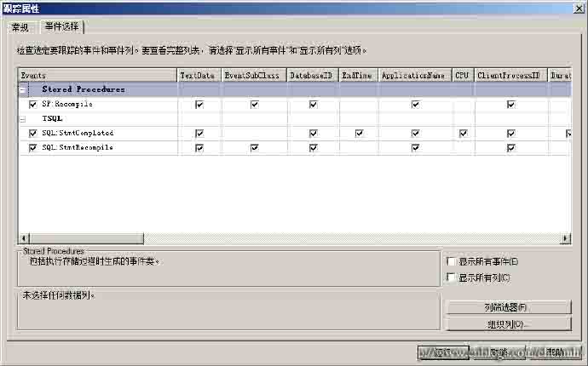The image size is (588, 366).
Task: Toggle EventSubClass for SQL:StmtRecompile
Action: pos(254,148)
